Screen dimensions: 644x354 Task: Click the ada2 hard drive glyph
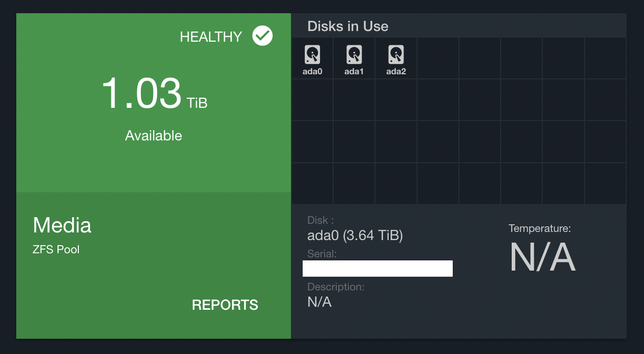pyautogui.click(x=396, y=53)
